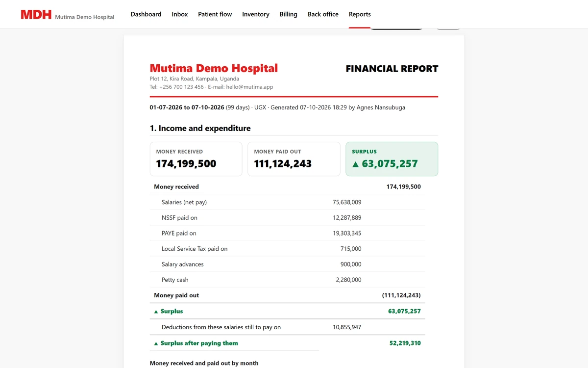Click the 63,075,257 value in the Surplus row
588x368 pixels.
[405, 311]
